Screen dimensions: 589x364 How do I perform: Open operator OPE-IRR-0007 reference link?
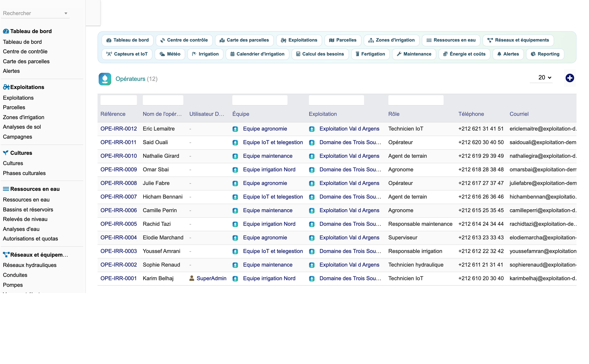click(x=119, y=197)
